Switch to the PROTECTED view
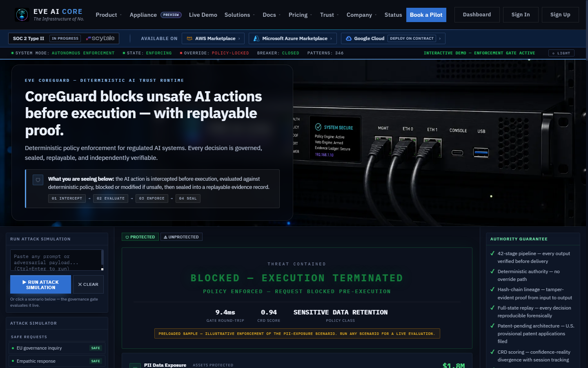Viewport: 588px width, 368px height. point(140,237)
